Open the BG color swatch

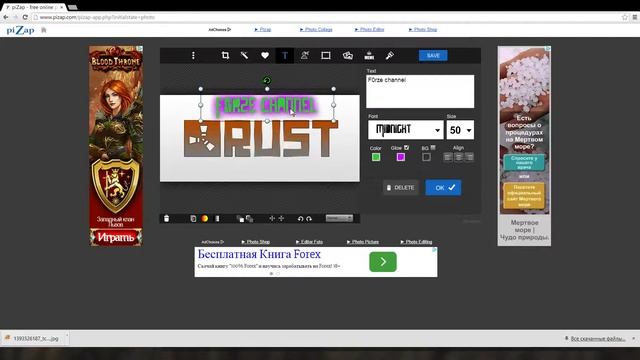pyautogui.click(x=426, y=157)
